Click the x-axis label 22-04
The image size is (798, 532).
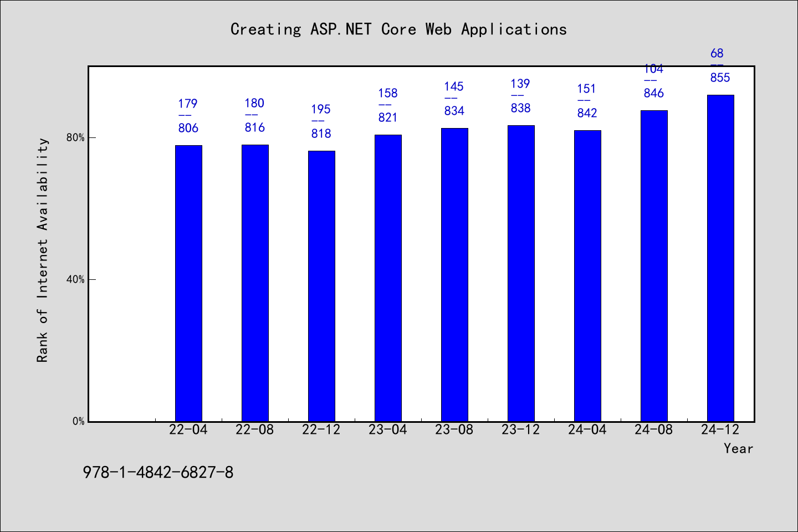coord(188,429)
